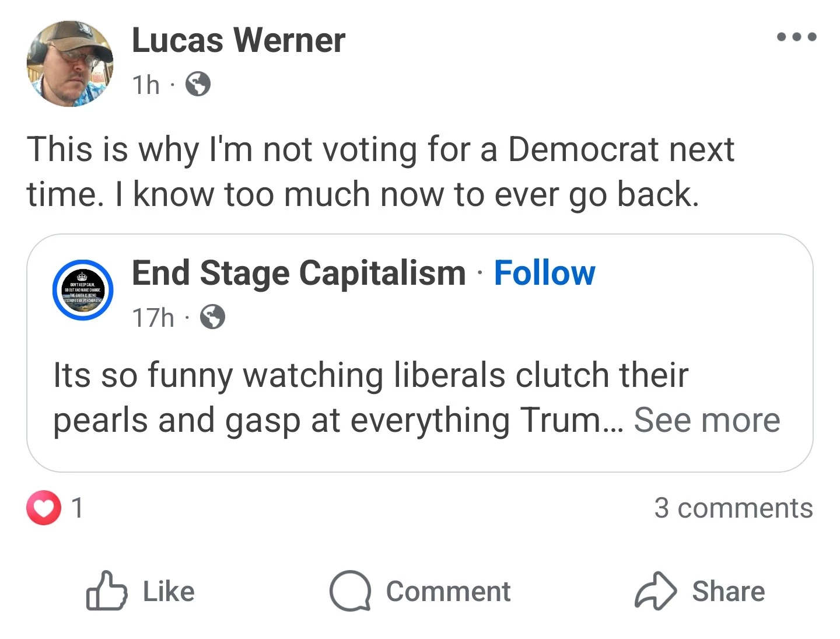Open Lucas Werner's profile name link
This screenshot has width=840, height=639.
coord(238,40)
